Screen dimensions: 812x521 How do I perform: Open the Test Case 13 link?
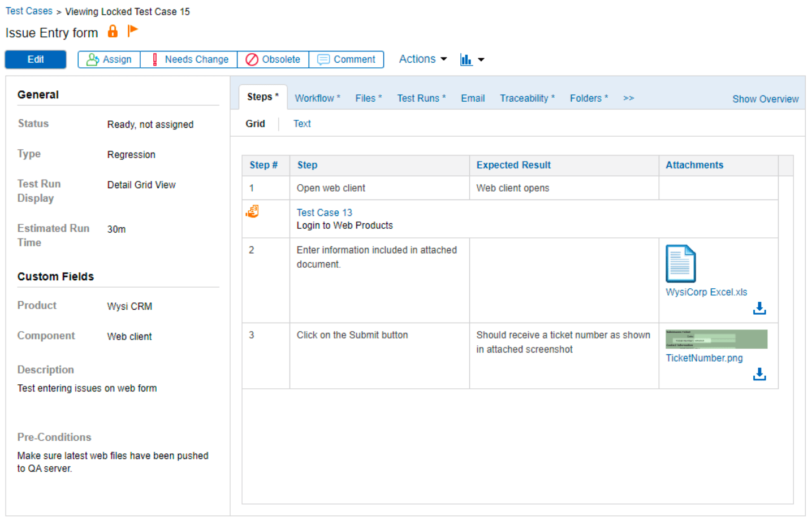(324, 212)
